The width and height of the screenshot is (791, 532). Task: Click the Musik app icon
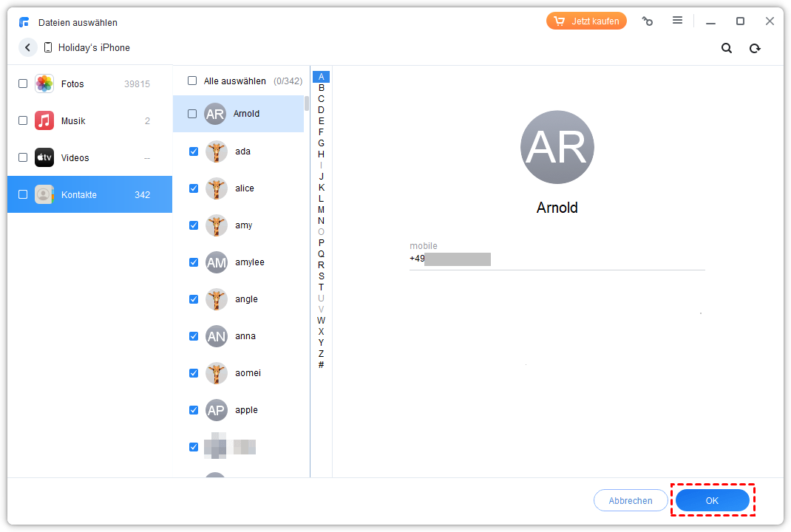coord(44,120)
